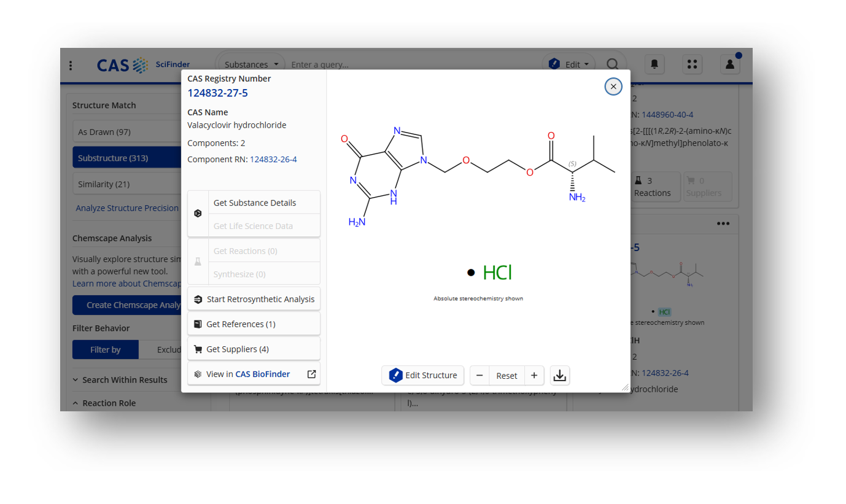Click Start Retrosynthetic Analysis
Screen dimensions: 846x504
[254, 300]
